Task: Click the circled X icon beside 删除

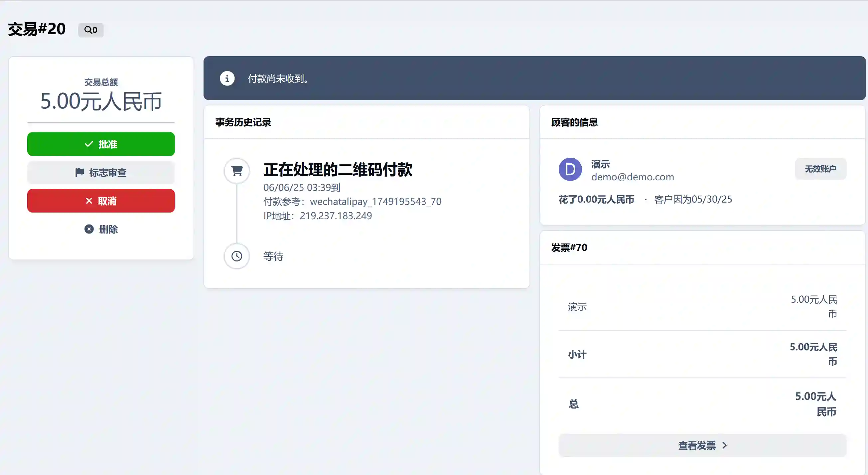Action: (89, 229)
